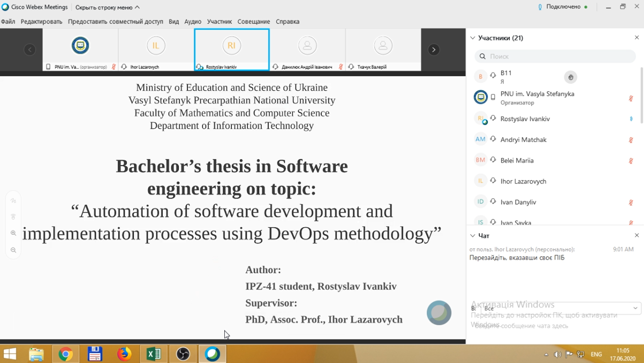644x363 pixels.
Task: Click the muted microphone icon for Andryi Matchak
Action: pos(631,140)
